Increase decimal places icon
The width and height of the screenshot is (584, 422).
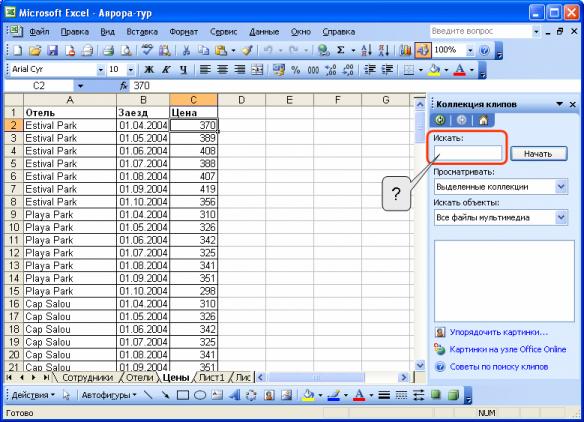[331, 70]
